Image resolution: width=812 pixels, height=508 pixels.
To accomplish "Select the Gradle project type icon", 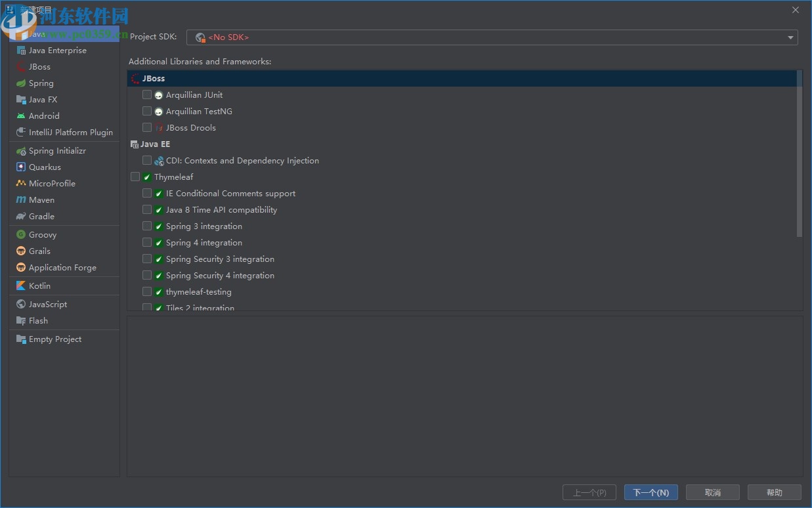I will click(x=20, y=216).
